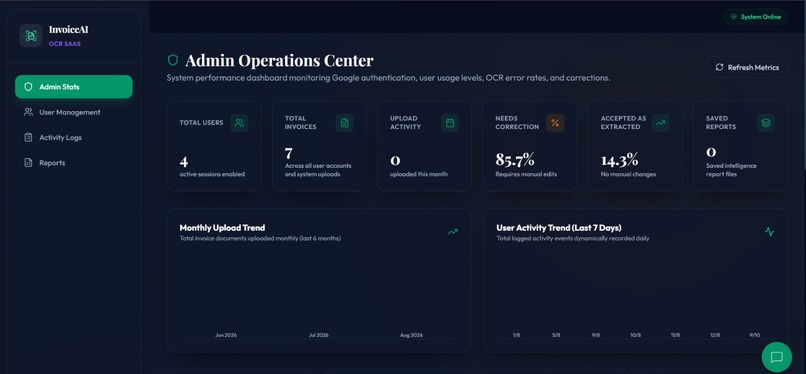The height and width of the screenshot is (374, 806).
Task: Click the System Online status badge
Action: click(x=756, y=17)
